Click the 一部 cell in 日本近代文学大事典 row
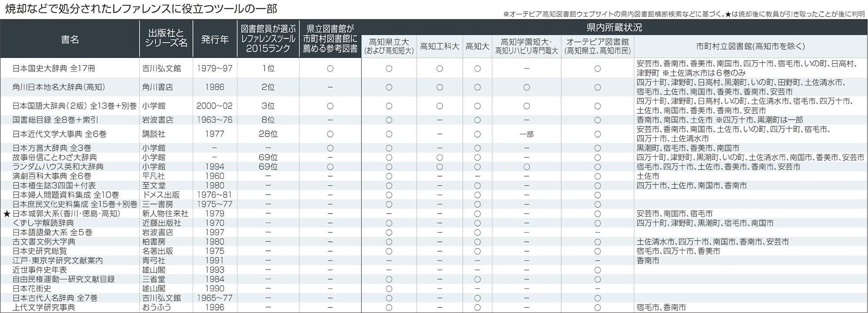868x313 pixels. pos(526,135)
